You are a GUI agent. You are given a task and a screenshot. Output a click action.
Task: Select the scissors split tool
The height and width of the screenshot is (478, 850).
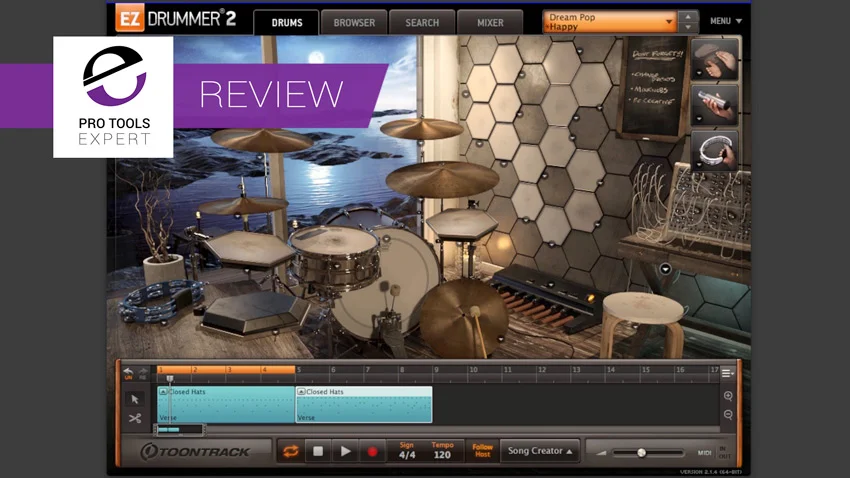[x=135, y=418]
